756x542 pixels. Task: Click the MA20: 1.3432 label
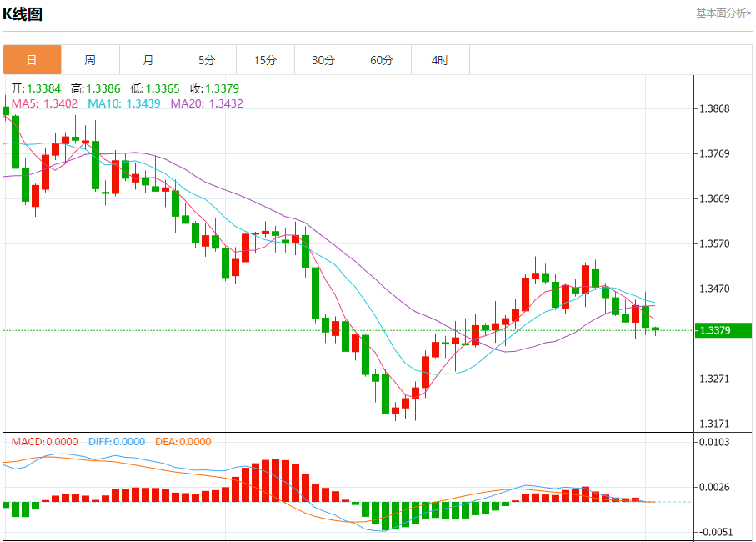tap(207, 103)
